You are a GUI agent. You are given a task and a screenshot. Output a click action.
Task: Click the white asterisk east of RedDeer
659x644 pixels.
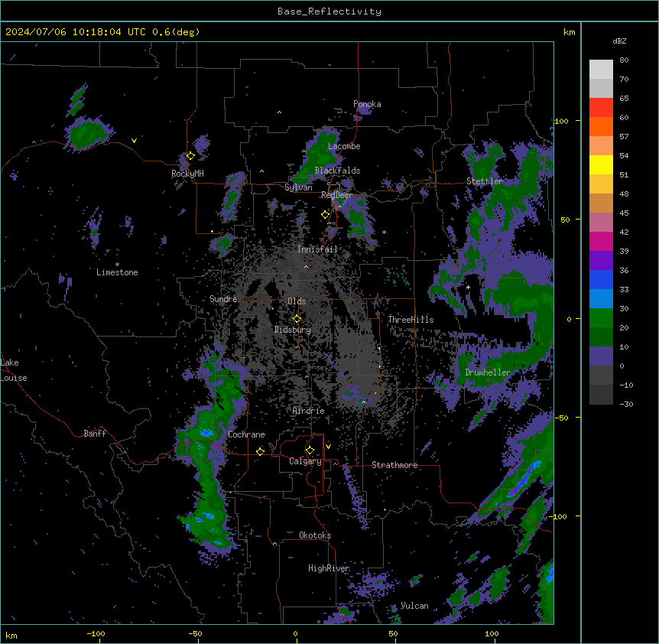click(384, 232)
